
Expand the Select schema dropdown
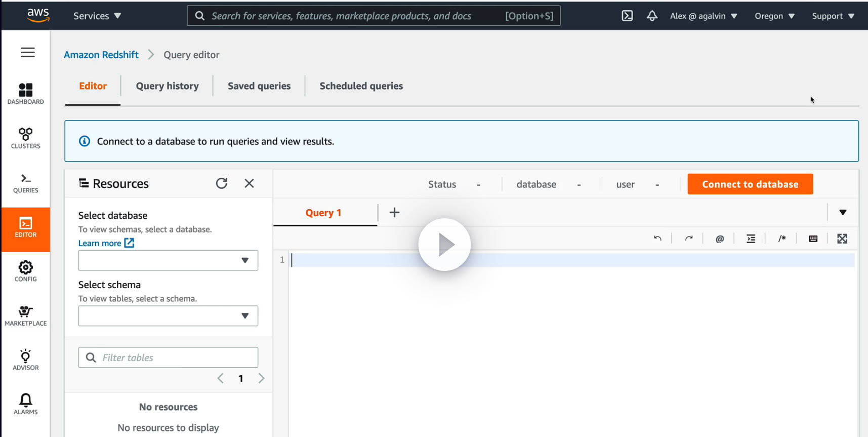[x=168, y=316]
